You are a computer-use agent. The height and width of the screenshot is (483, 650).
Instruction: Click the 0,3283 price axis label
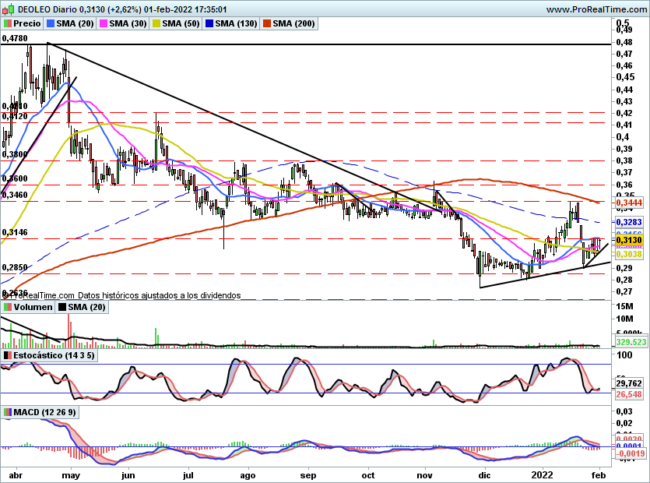click(629, 222)
